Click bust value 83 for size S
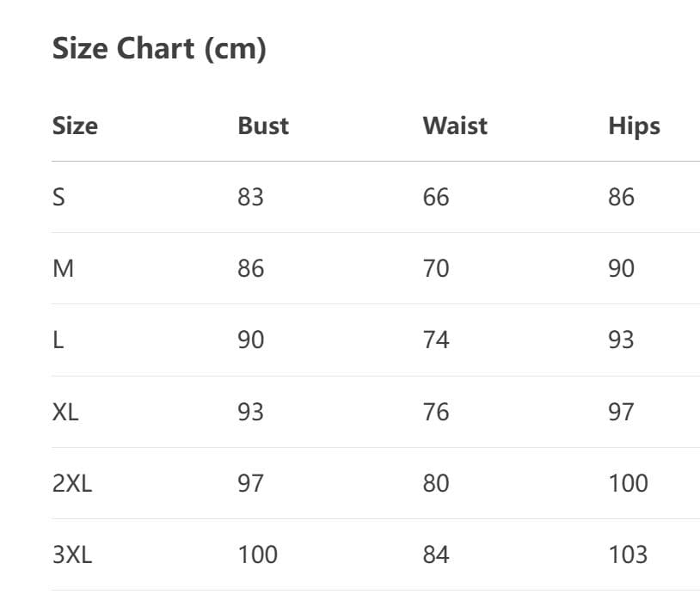This screenshot has width=700, height=594. pyautogui.click(x=250, y=198)
